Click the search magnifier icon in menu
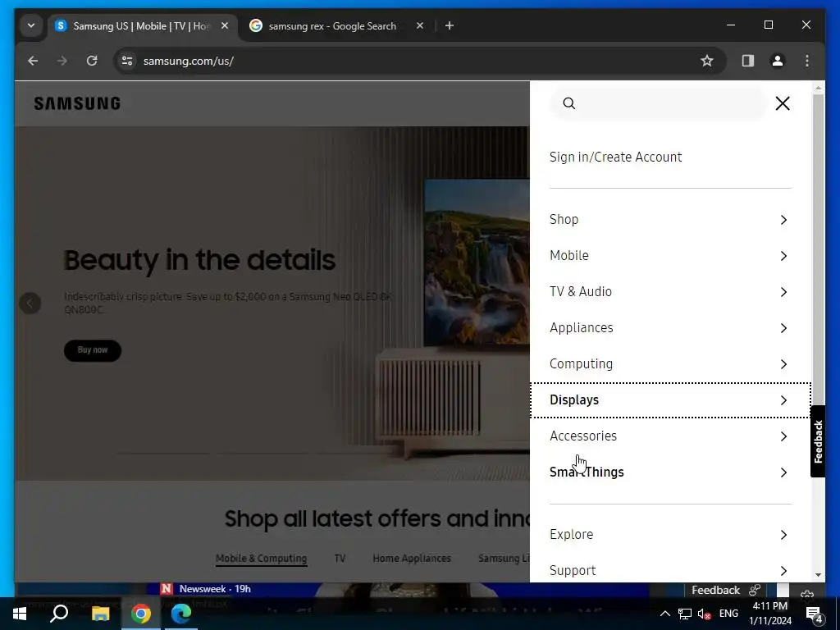The width and height of the screenshot is (840, 630). (569, 103)
